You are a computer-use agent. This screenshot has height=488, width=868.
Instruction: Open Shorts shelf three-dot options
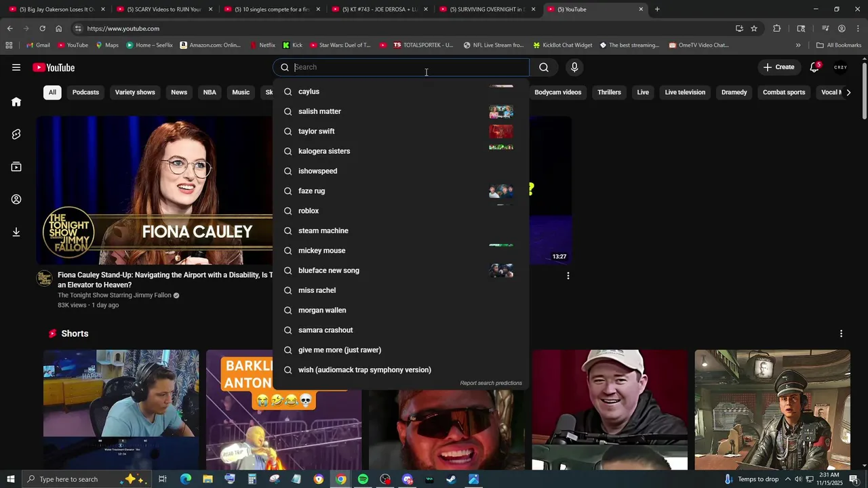pyautogui.click(x=841, y=333)
